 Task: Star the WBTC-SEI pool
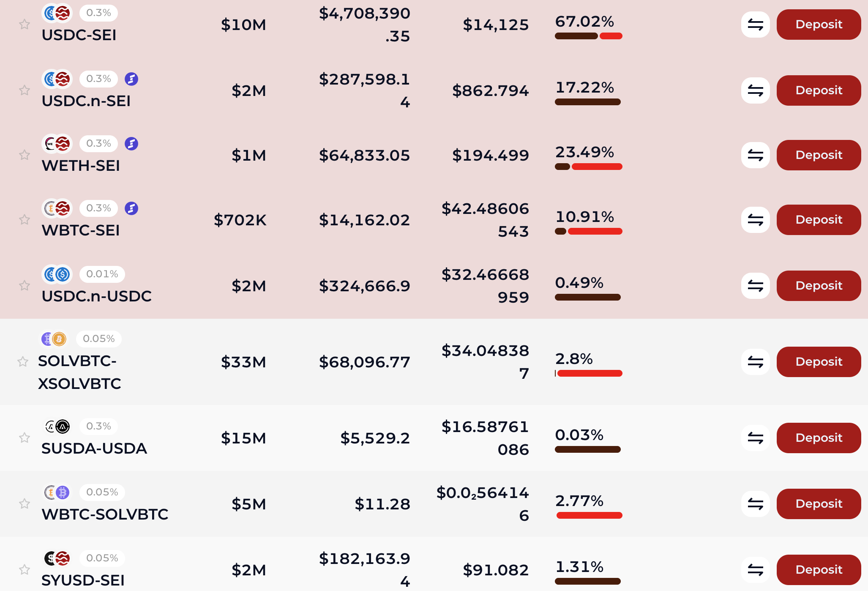25,220
